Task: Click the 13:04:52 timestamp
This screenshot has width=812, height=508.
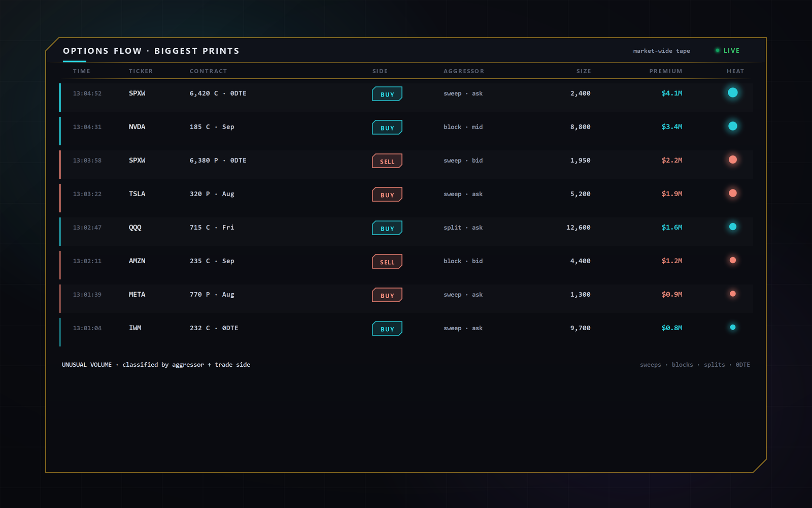Action: point(87,93)
